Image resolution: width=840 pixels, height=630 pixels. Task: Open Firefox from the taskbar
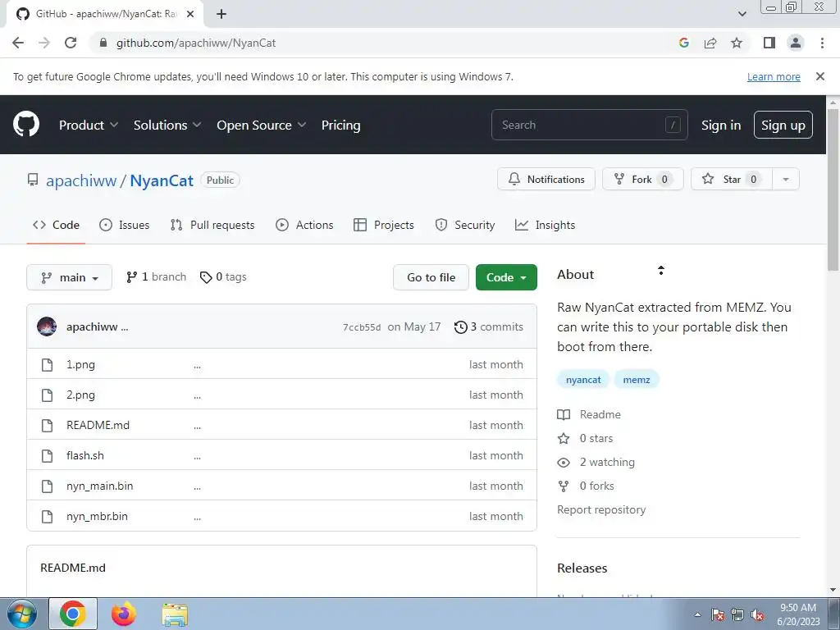point(124,614)
